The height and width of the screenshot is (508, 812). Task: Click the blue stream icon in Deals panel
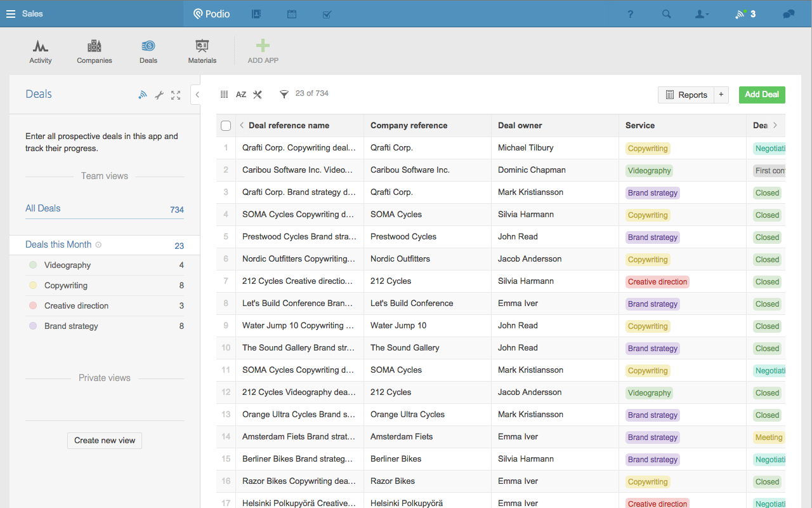pyautogui.click(x=142, y=94)
